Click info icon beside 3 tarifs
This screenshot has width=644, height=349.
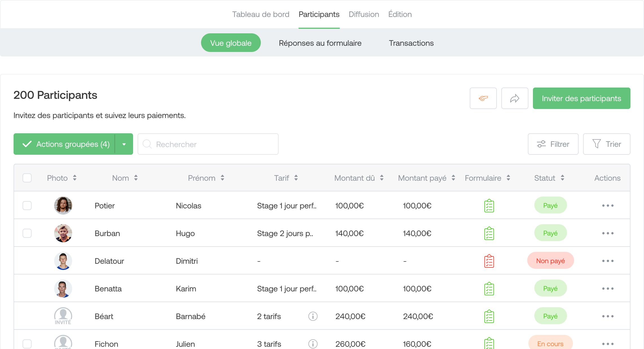[313, 344]
